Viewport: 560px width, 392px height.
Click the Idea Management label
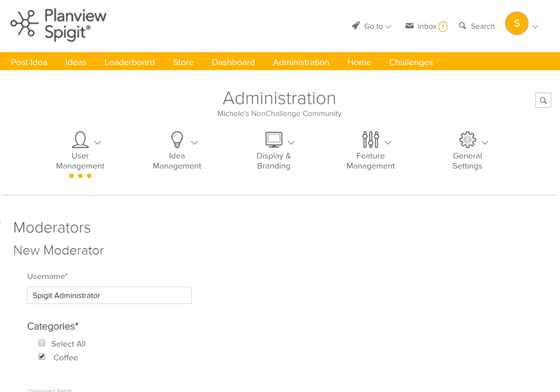click(177, 161)
